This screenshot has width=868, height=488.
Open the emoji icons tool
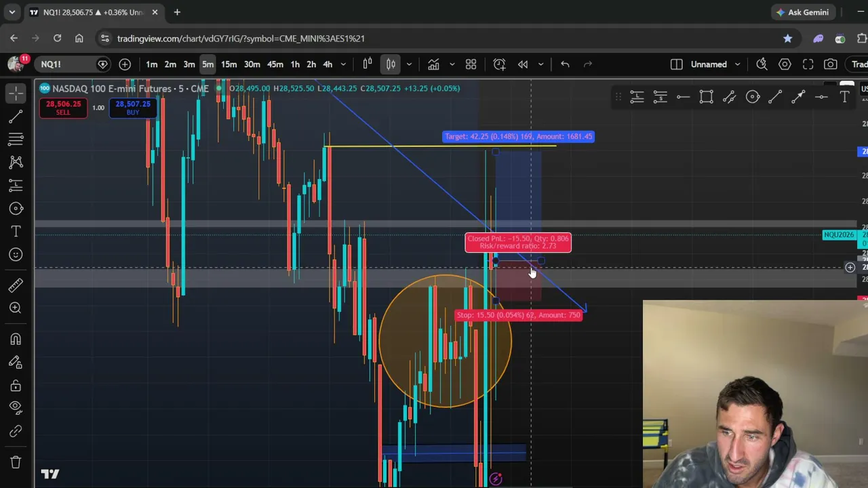(16, 254)
